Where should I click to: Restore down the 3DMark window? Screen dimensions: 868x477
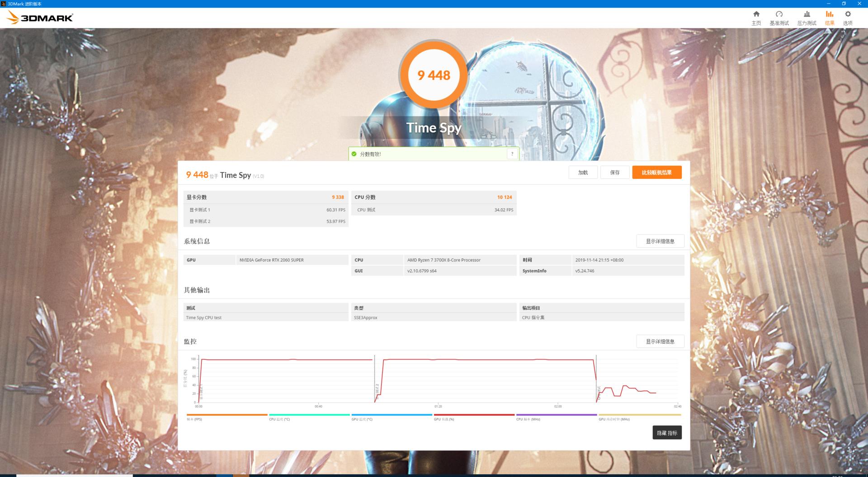click(x=844, y=4)
